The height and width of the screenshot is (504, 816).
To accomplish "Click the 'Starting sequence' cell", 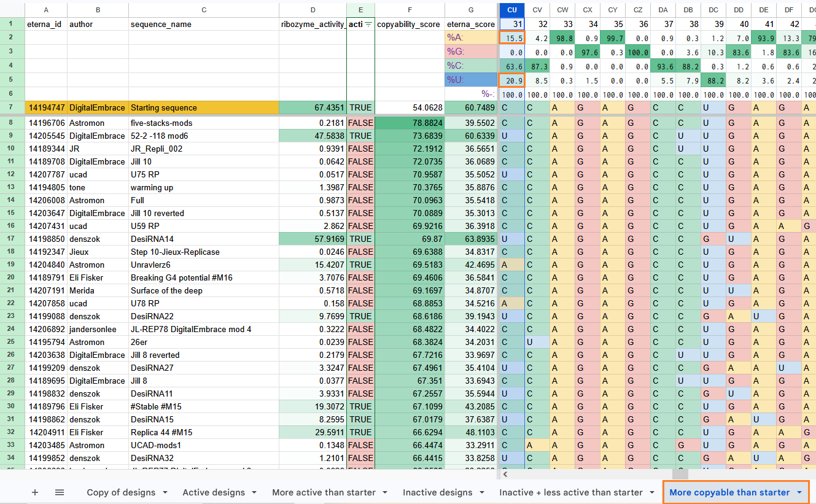I will (x=204, y=107).
